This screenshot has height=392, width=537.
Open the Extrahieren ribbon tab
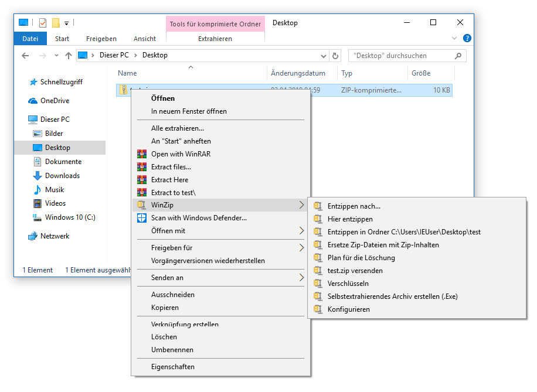click(x=215, y=39)
